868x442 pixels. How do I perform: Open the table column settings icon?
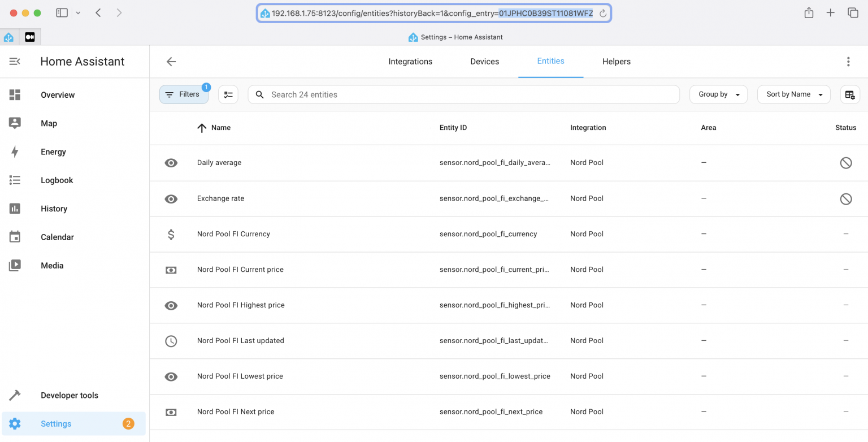(850, 94)
